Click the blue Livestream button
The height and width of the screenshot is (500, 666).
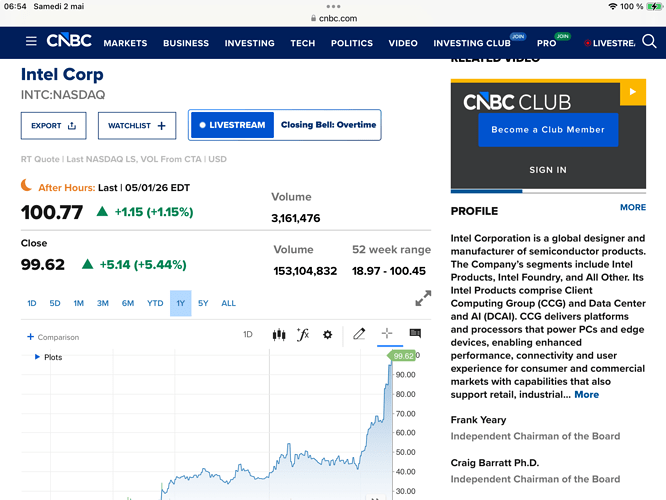[x=232, y=125]
